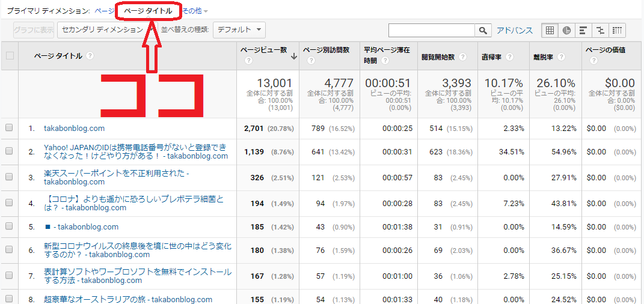Open help icon under ページの価値 header

593,61
